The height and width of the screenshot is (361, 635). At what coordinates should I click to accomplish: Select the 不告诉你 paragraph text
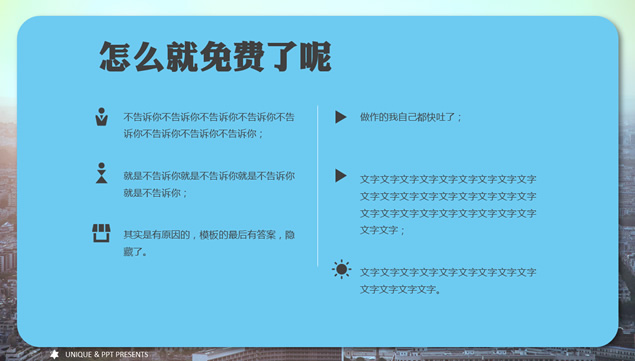click(x=209, y=125)
